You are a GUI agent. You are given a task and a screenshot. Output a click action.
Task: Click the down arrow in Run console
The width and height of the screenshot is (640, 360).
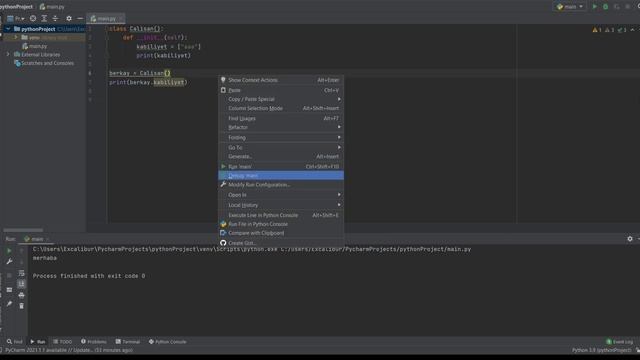tap(22, 261)
